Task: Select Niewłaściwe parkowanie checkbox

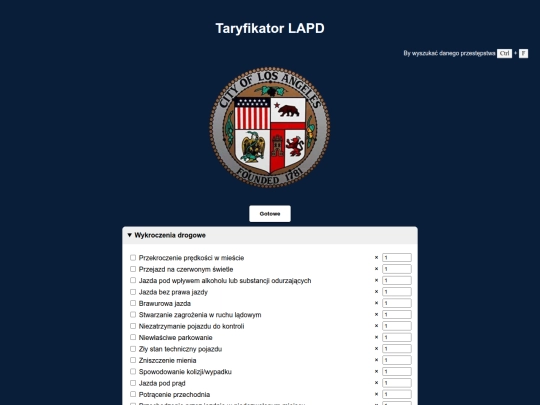Action: (x=133, y=337)
